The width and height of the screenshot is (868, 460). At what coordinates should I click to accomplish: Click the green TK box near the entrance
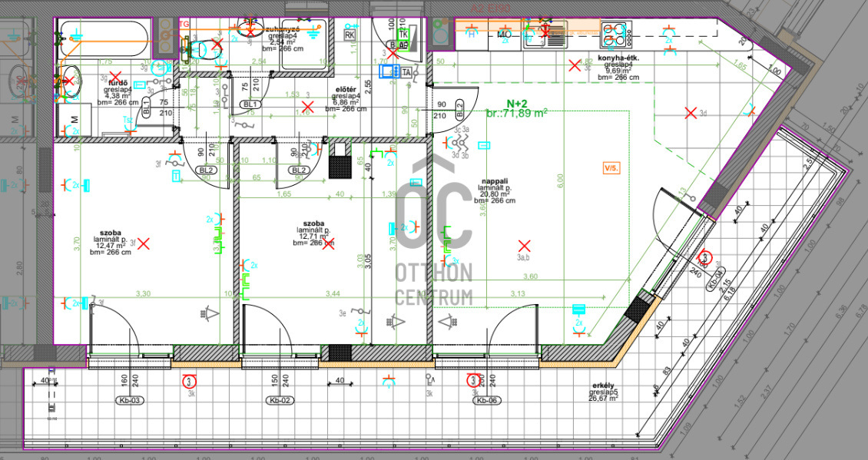403,35
